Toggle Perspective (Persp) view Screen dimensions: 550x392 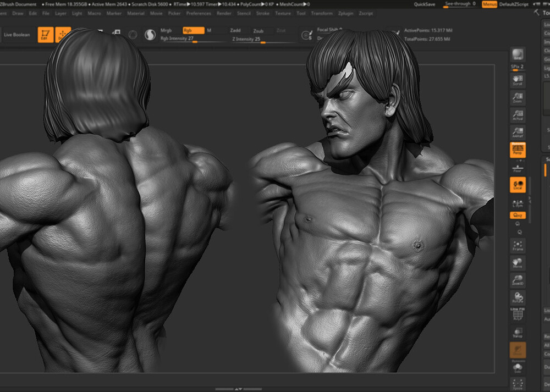pos(518,150)
